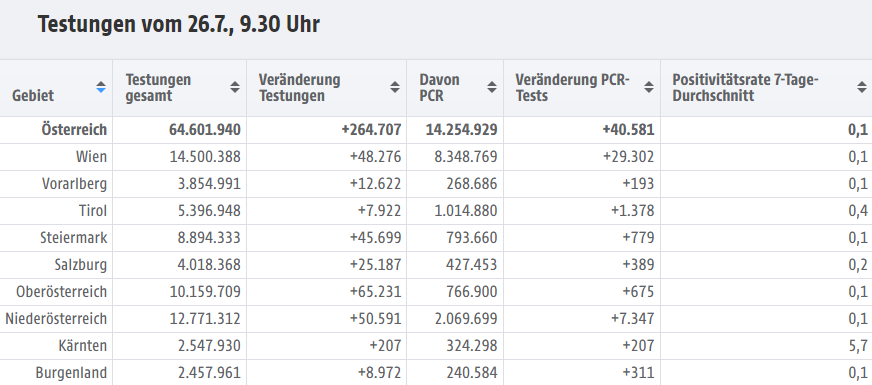
Task: Toggle sorting on Veränderung Testungen column
Action: (395, 87)
